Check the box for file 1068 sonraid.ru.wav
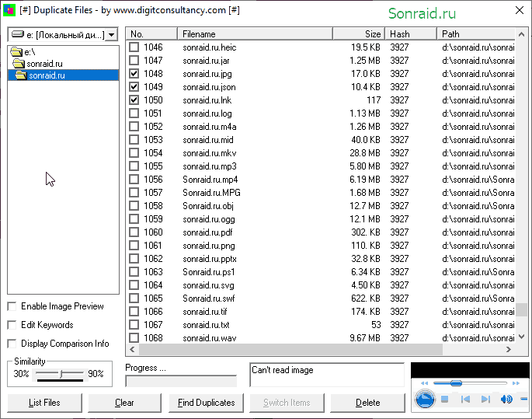This screenshot has height=419, width=532. [134, 338]
